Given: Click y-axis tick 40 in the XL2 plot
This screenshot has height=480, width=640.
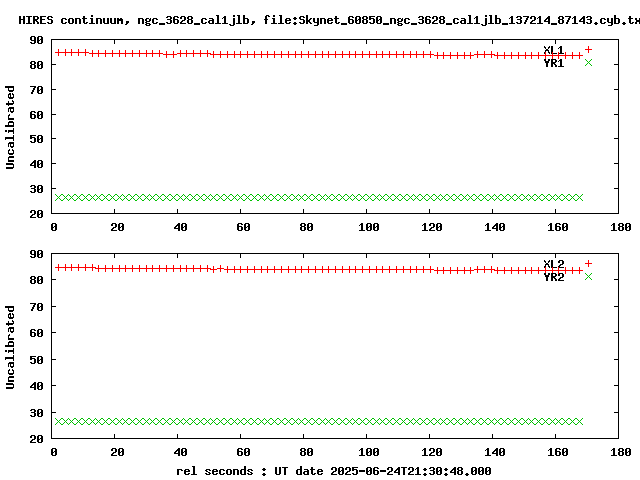Looking at the screenshot, I should (x=36, y=386).
